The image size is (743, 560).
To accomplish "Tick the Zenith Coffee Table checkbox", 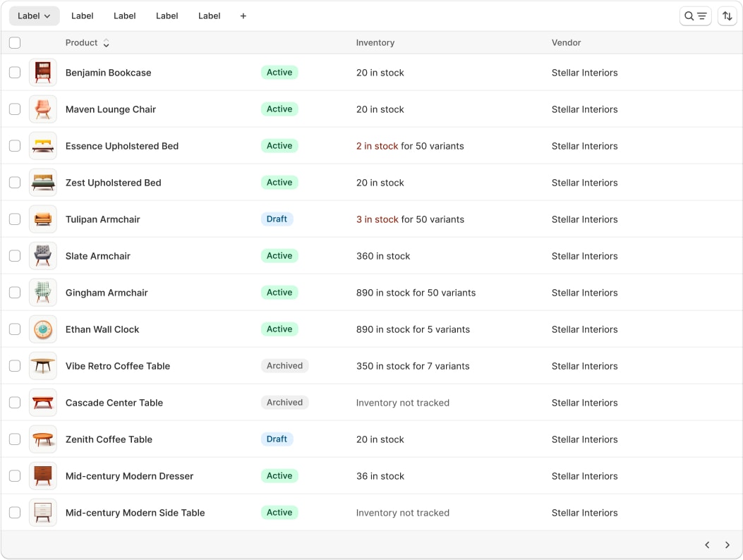I will coord(15,439).
